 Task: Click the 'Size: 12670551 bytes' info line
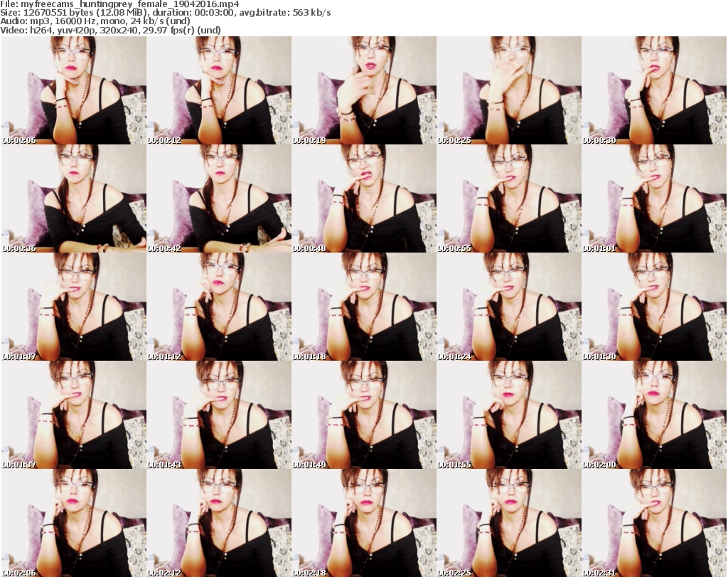click(x=165, y=13)
